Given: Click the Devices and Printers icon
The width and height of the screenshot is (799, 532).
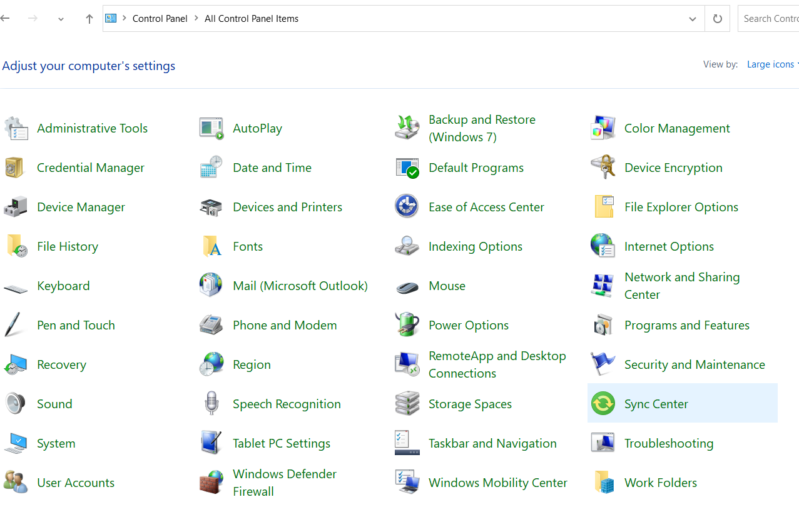Looking at the screenshot, I should (x=211, y=207).
